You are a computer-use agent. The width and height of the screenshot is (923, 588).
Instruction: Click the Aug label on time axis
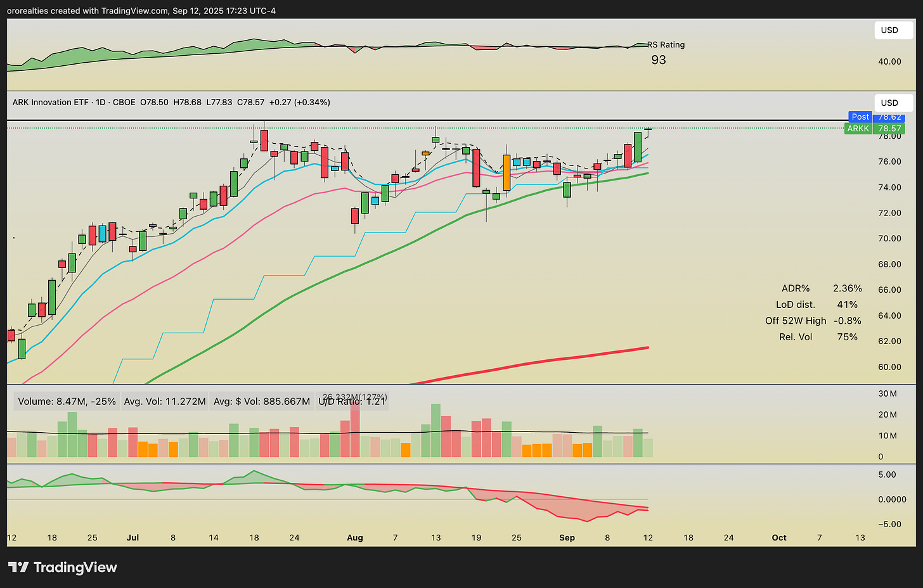(355, 537)
